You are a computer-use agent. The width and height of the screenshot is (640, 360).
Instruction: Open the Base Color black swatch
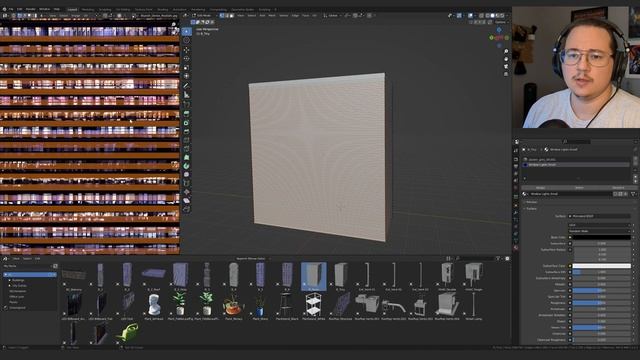(602, 237)
